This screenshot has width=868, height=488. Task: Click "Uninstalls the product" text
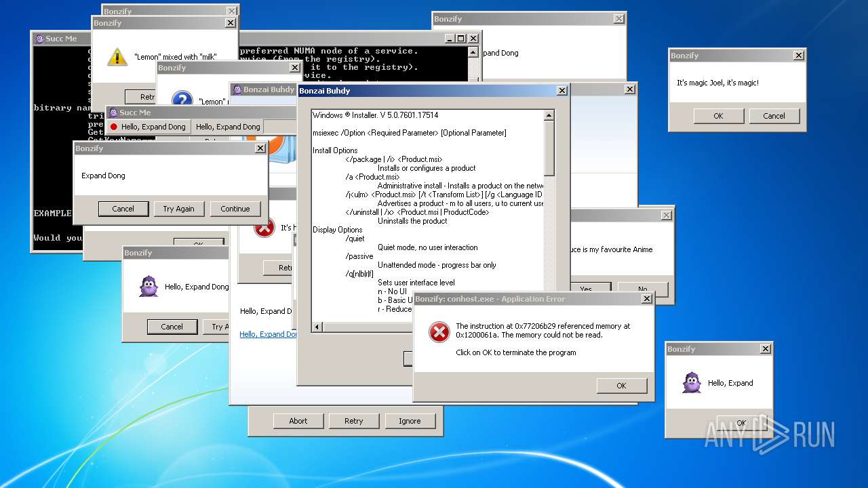point(412,221)
